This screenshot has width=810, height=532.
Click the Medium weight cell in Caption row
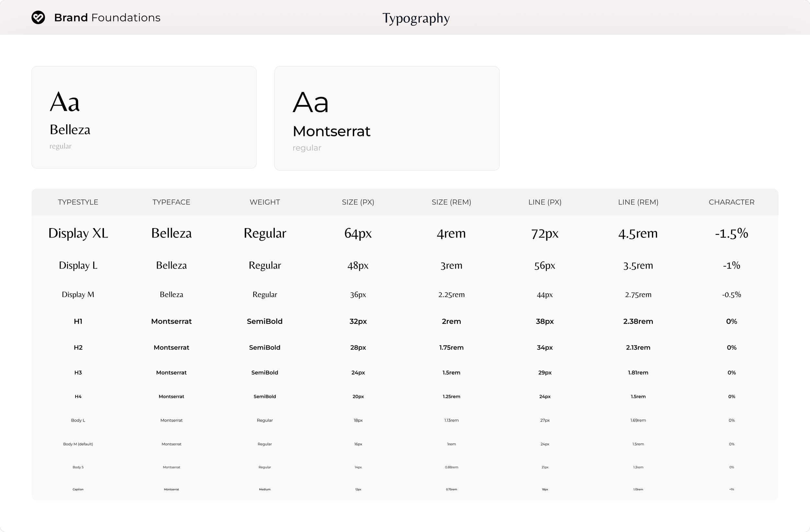265,489
